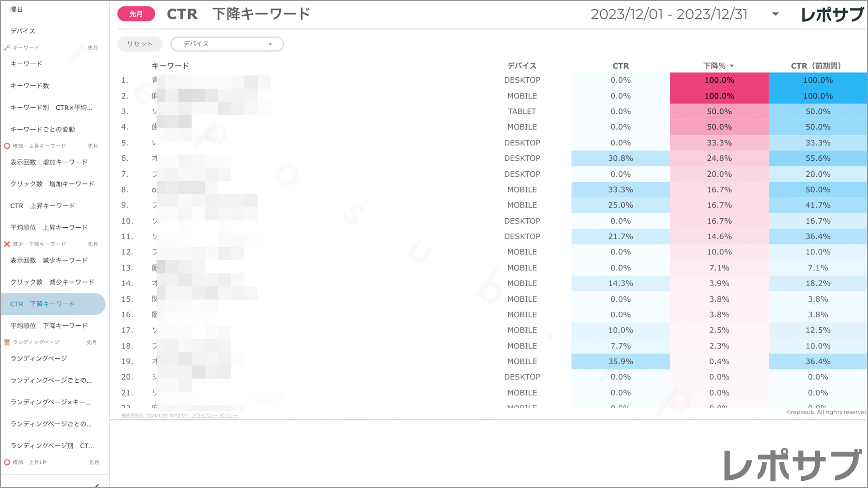Click the レポサブ logo at top right
This screenshot has height=488, width=868.
click(x=831, y=14)
